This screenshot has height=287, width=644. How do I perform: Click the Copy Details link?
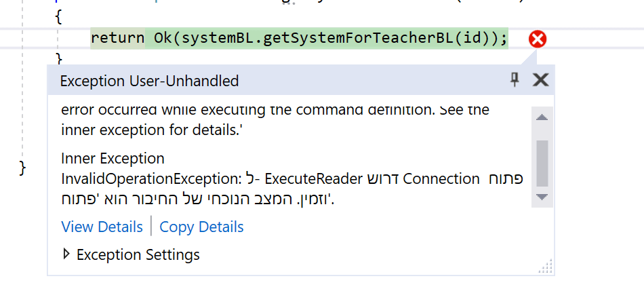tap(201, 227)
